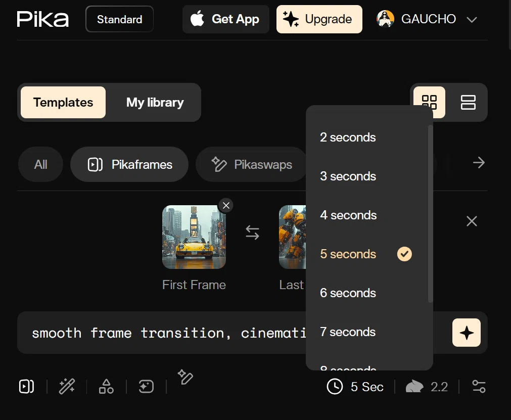Click the Upgrade button

[319, 19]
